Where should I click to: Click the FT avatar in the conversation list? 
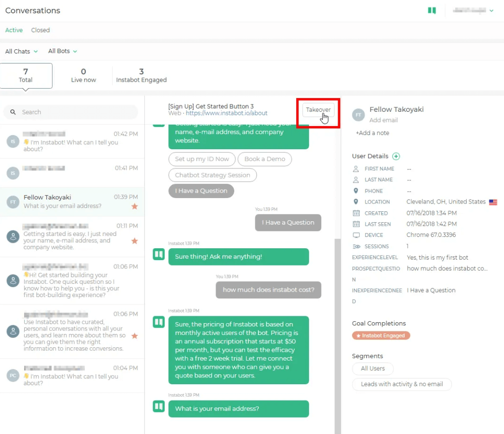click(13, 202)
